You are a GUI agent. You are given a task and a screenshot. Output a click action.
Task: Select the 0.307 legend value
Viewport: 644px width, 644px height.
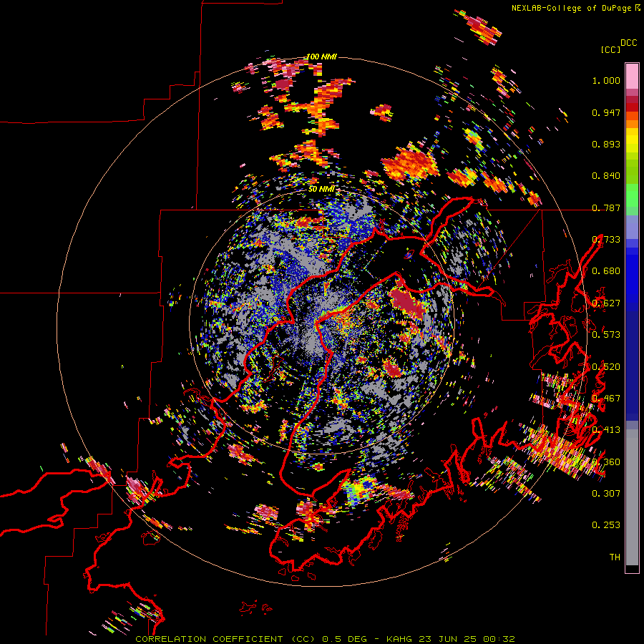click(606, 493)
